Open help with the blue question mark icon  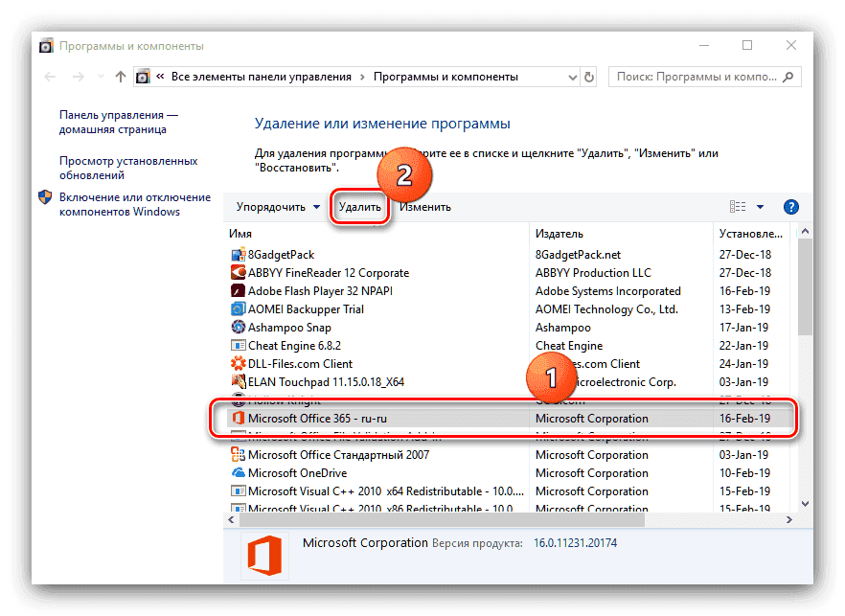pyautogui.click(x=790, y=207)
